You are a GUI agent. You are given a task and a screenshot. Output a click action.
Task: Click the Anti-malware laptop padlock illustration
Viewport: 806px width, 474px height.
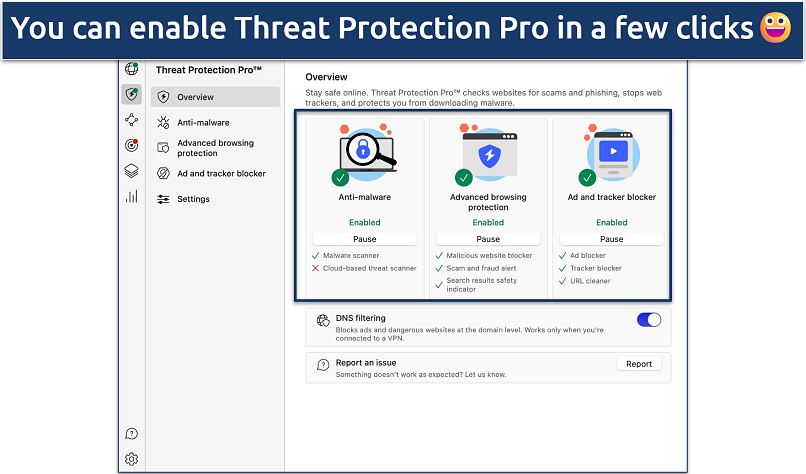[364, 153]
